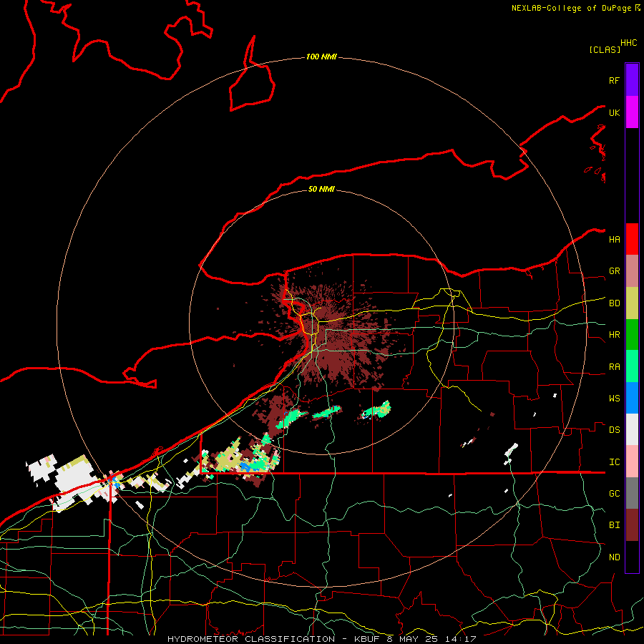
Task: Click the 'HHC' product code text
Action: click(x=628, y=43)
